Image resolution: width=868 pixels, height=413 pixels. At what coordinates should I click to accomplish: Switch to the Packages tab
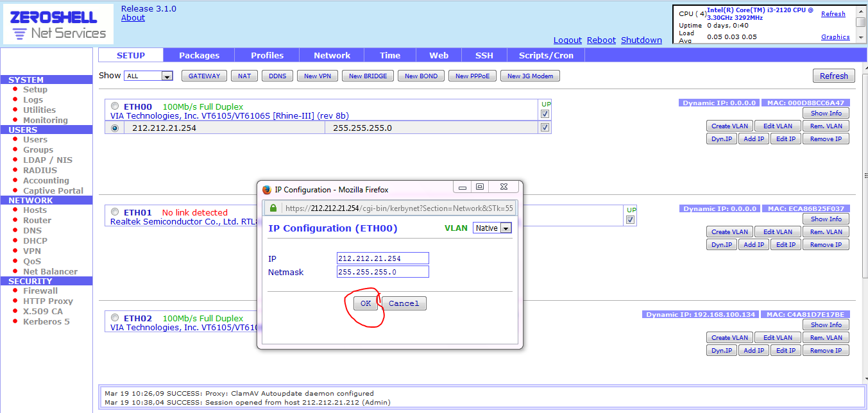click(199, 55)
